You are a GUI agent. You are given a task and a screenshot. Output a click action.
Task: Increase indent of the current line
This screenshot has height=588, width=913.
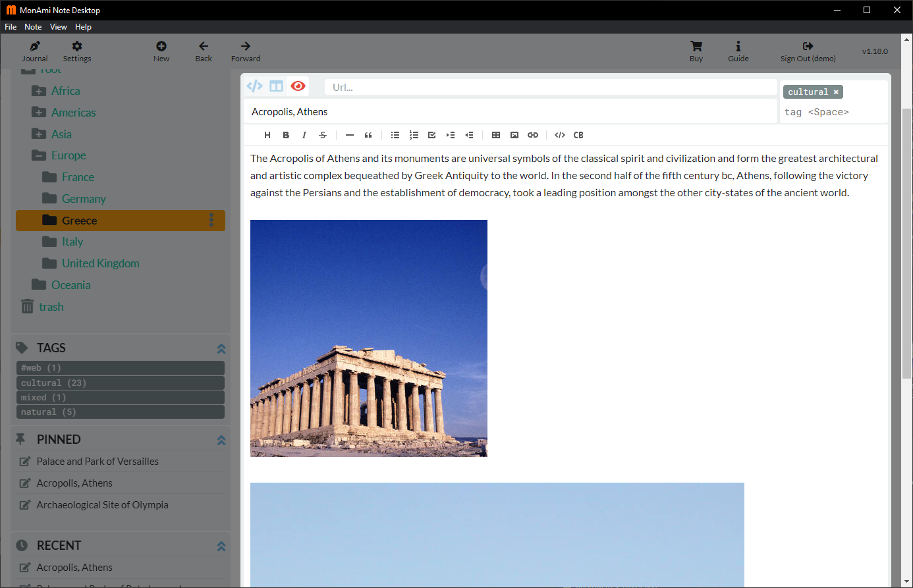pos(451,135)
